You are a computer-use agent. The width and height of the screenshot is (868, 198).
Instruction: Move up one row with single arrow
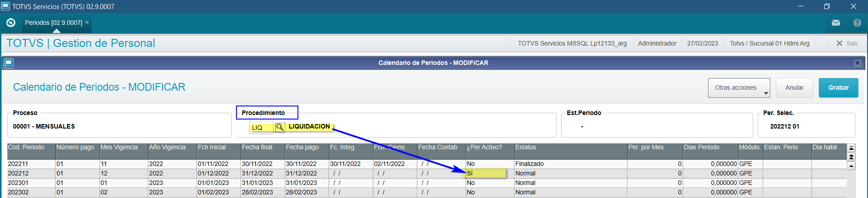pos(851,166)
